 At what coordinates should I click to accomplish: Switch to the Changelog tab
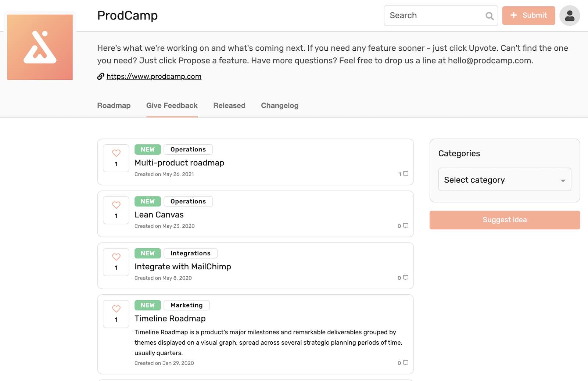pos(280,105)
